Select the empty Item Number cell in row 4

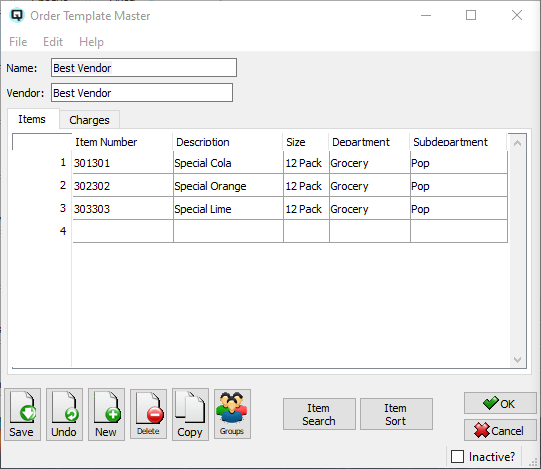click(x=123, y=231)
